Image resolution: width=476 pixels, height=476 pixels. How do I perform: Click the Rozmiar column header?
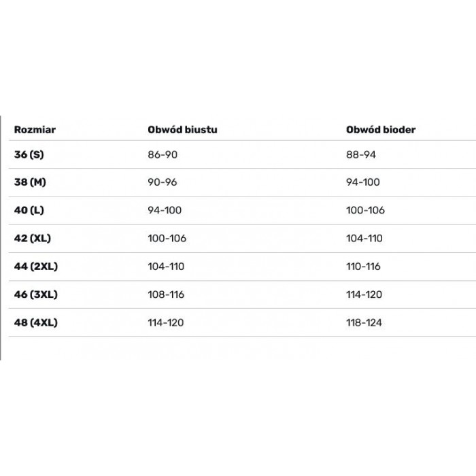tap(35, 130)
